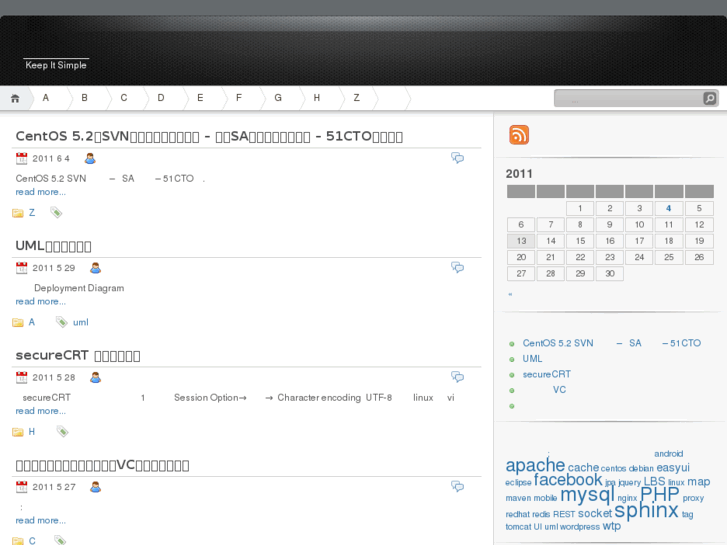The width and height of the screenshot is (727, 545).
Task: Select calendar day 13
Action: point(521,241)
